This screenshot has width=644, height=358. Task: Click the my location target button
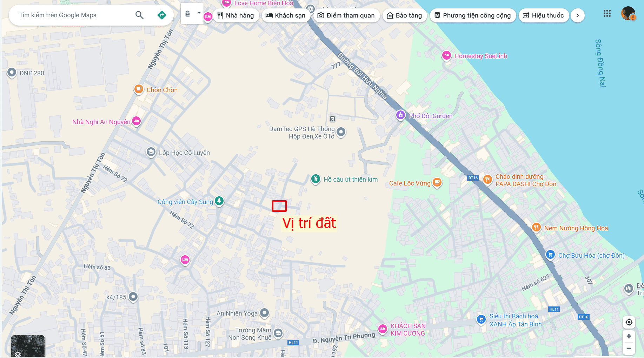pyautogui.click(x=629, y=322)
